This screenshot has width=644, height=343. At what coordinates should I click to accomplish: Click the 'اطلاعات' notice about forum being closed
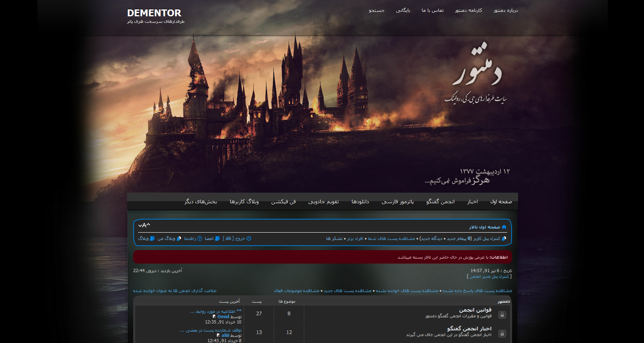point(322,257)
